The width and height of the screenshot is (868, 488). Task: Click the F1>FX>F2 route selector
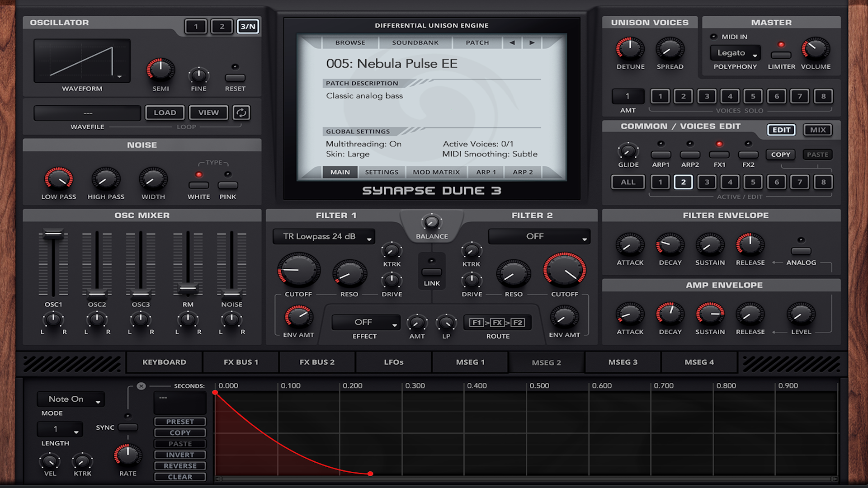pos(497,323)
